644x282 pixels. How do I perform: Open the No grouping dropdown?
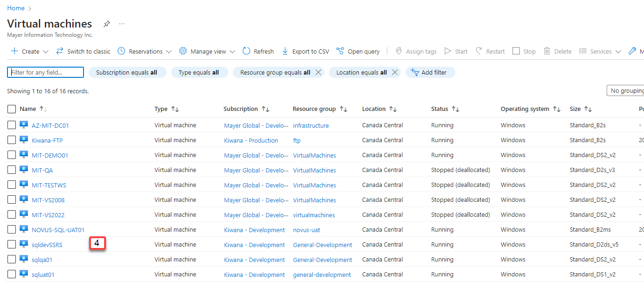(x=625, y=91)
